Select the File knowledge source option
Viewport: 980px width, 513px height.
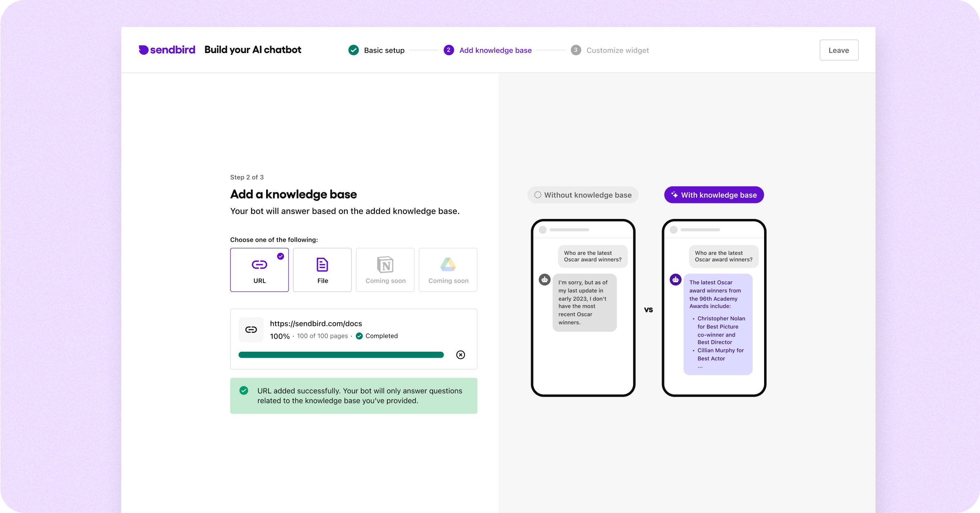[322, 270]
